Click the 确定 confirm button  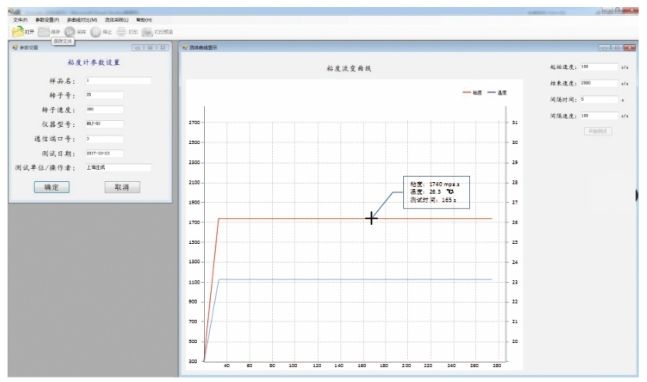52,187
